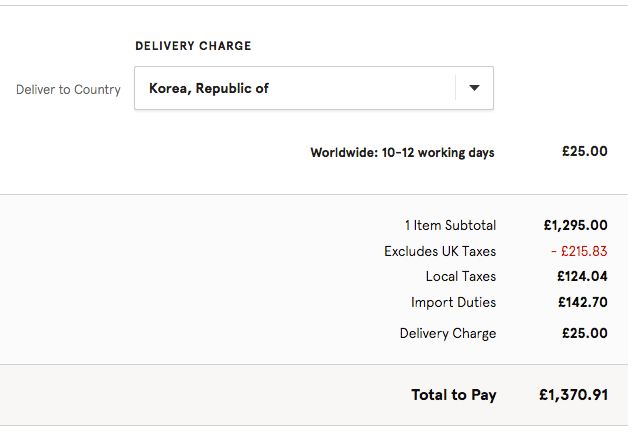Click the divider beside the dropdown arrow

(456, 88)
